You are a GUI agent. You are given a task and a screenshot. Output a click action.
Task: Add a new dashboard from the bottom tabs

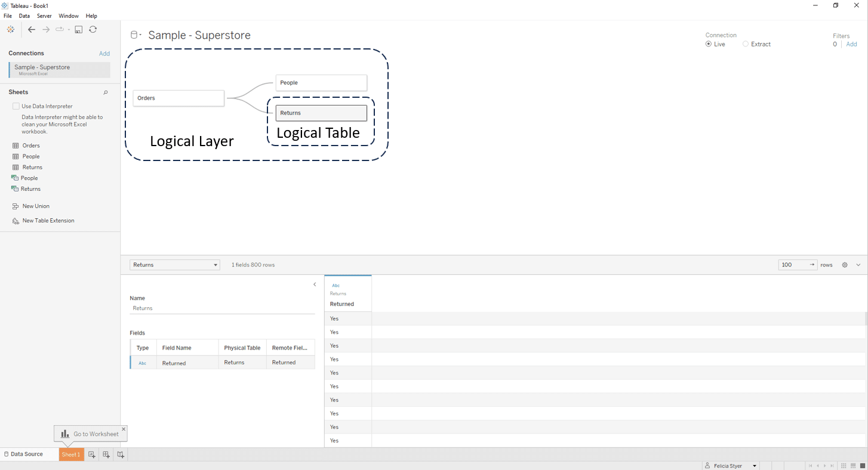pyautogui.click(x=106, y=454)
